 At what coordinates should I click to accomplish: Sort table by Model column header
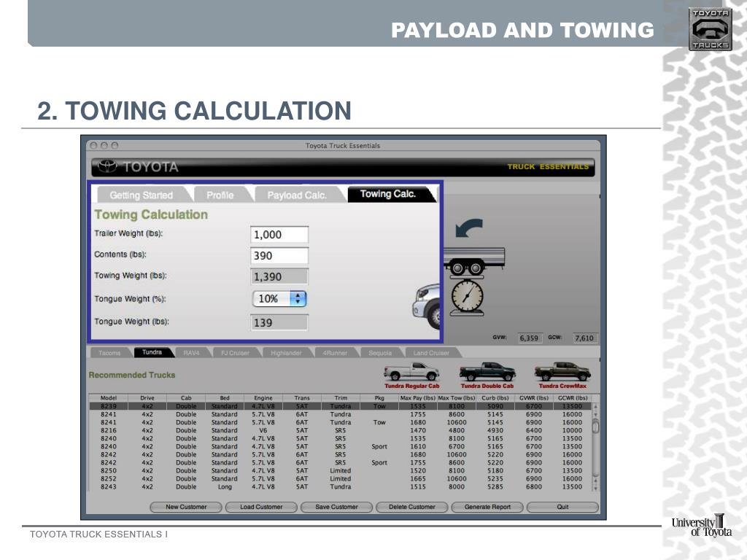click(109, 398)
